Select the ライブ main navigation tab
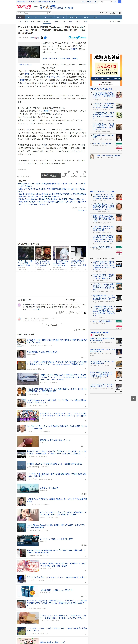 (x=37, y=17)
